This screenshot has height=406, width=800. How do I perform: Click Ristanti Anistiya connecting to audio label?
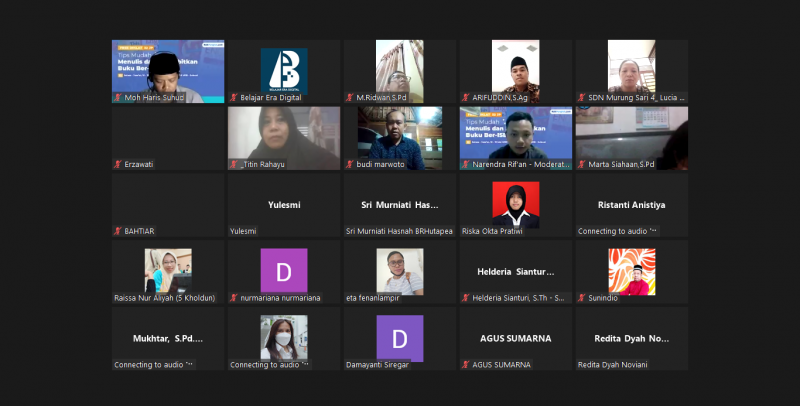tap(617, 231)
